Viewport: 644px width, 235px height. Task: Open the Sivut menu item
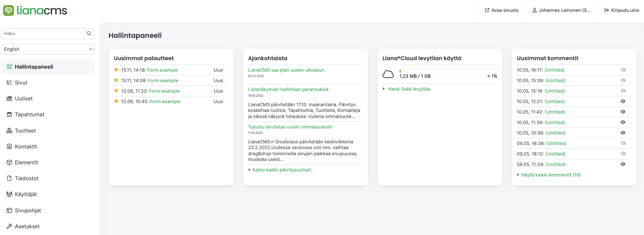tap(48, 83)
